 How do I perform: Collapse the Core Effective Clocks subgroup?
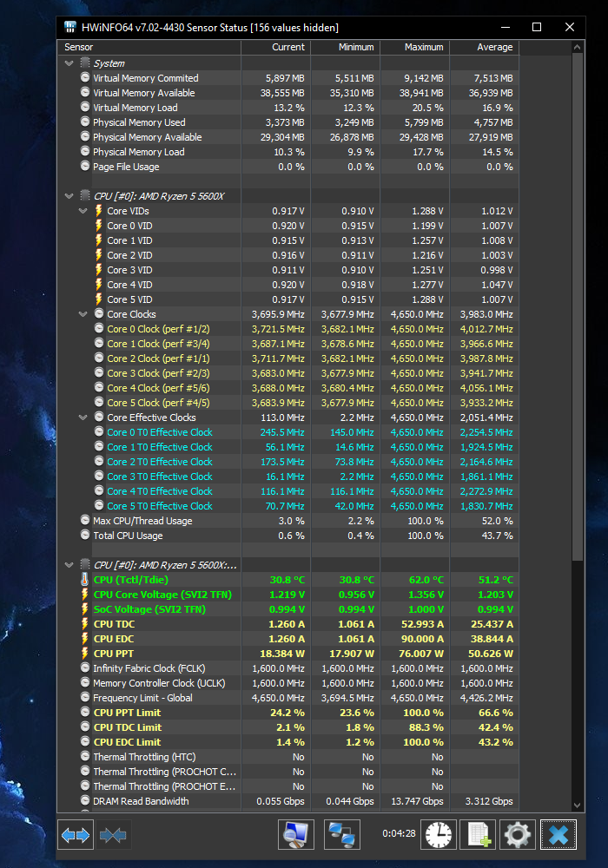83,418
